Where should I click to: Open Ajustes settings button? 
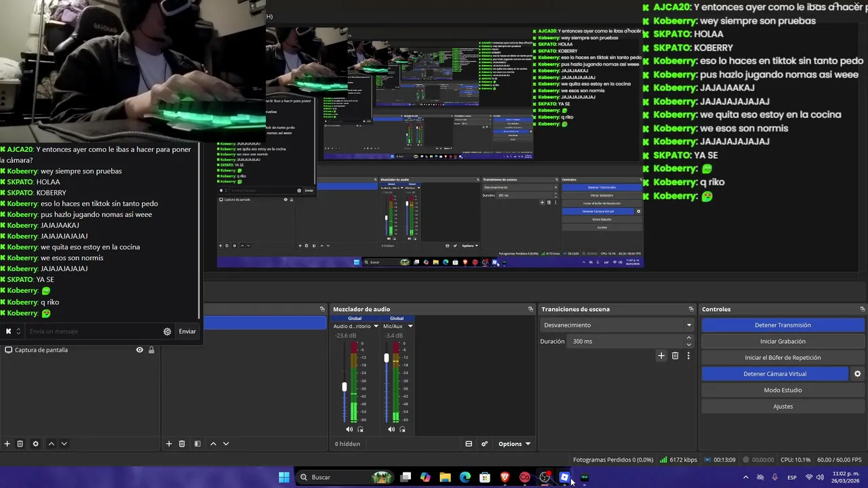click(x=783, y=407)
